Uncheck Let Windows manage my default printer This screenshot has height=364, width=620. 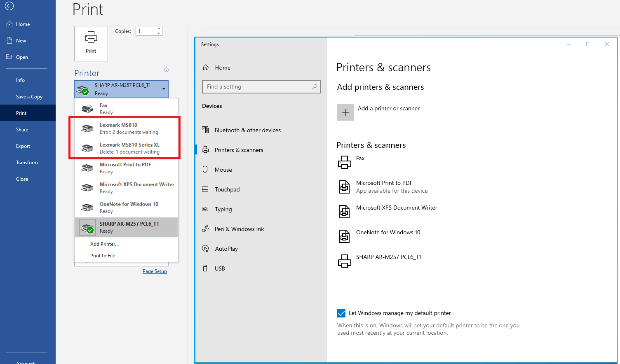click(341, 313)
